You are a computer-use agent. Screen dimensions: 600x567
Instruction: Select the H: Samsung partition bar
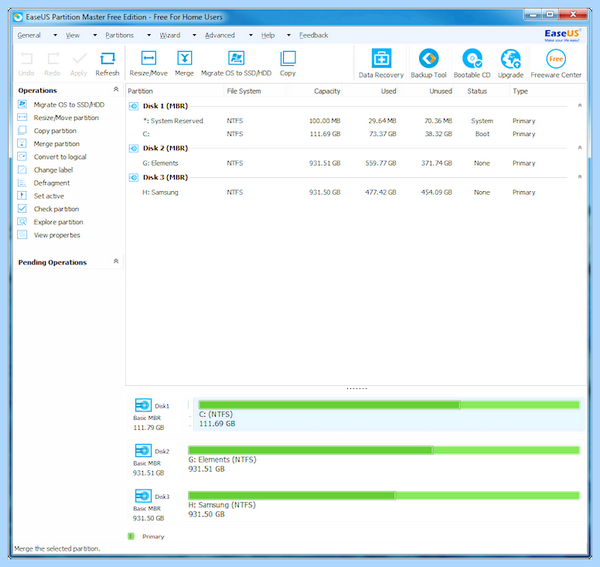pyautogui.click(x=384, y=495)
